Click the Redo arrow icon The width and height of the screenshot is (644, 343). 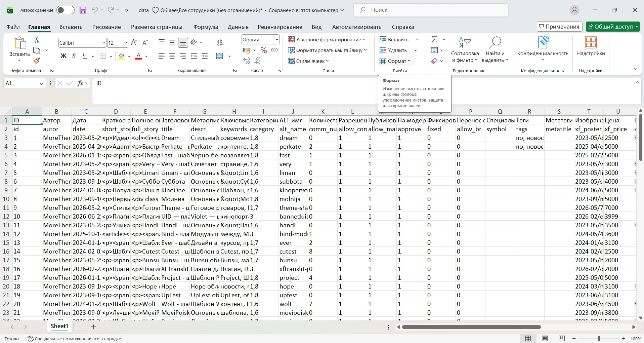click(111, 10)
